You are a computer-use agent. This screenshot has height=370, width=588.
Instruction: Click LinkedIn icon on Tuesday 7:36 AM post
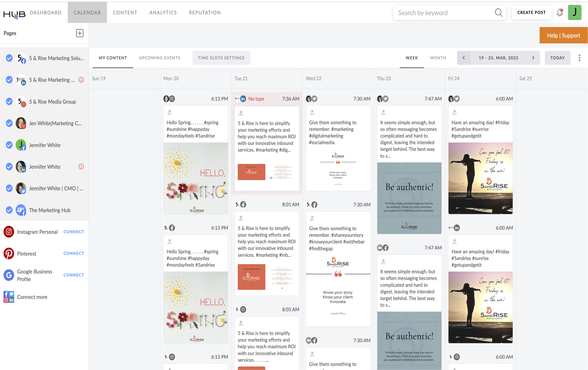click(243, 99)
